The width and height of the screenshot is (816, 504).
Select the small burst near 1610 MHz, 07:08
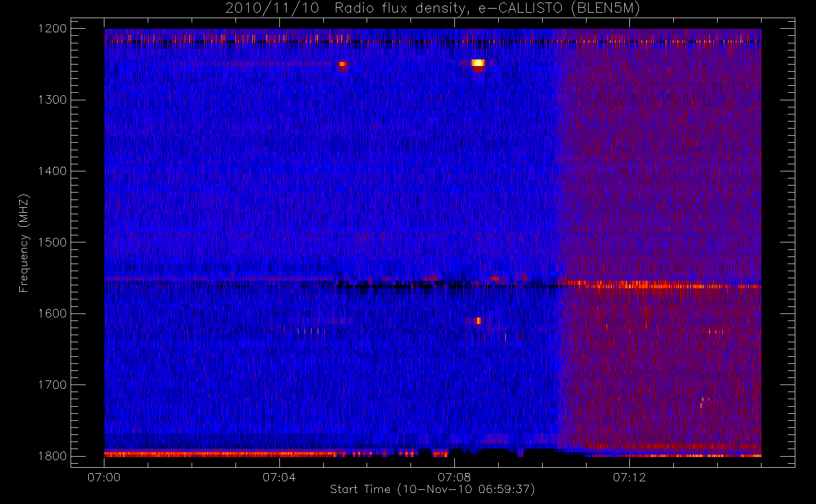coord(478,321)
